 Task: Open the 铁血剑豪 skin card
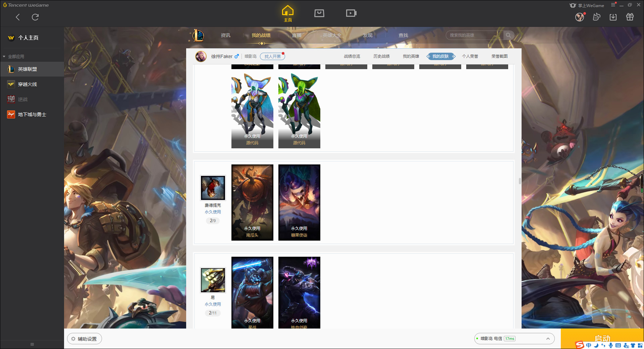point(299,293)
